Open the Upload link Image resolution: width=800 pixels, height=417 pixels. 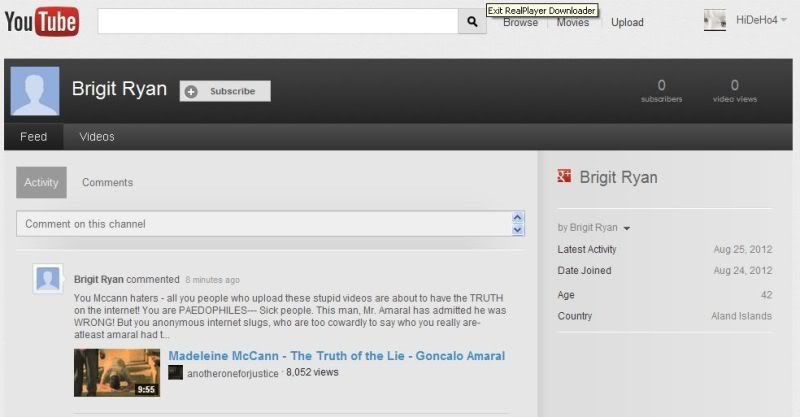coord(627,22)
